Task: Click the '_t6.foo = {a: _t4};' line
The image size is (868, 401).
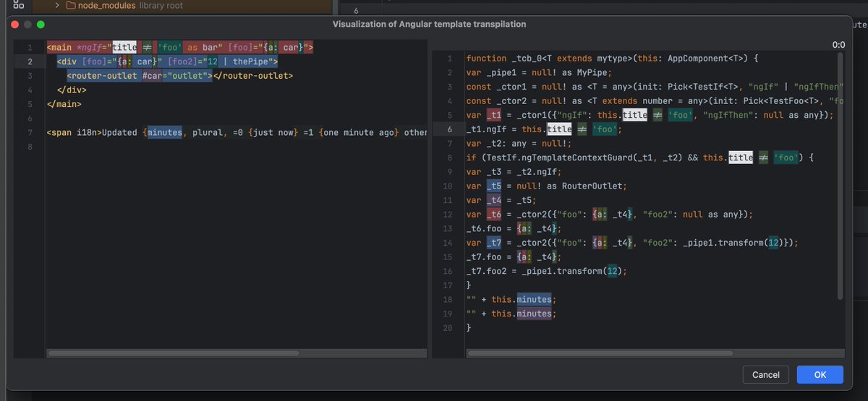Action: coord(514,228)
